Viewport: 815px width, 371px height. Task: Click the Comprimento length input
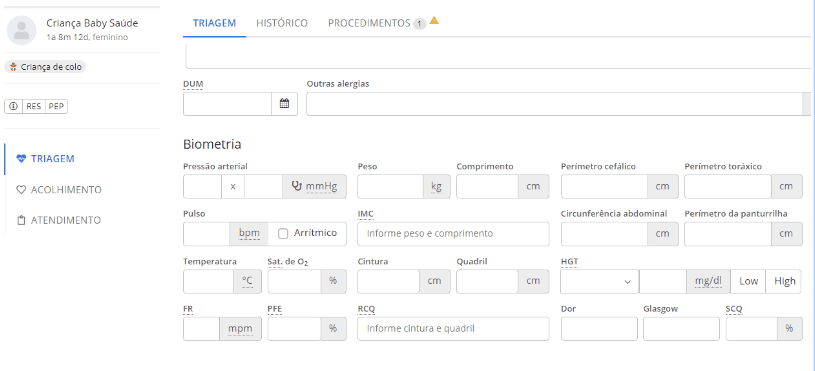click(x=487, y=187)
